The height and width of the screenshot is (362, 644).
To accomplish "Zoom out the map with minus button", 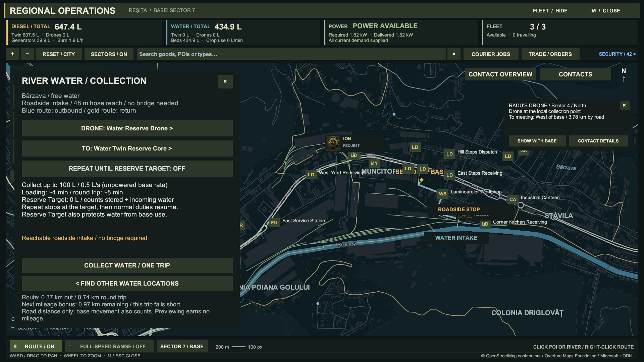I will [27, 54].
